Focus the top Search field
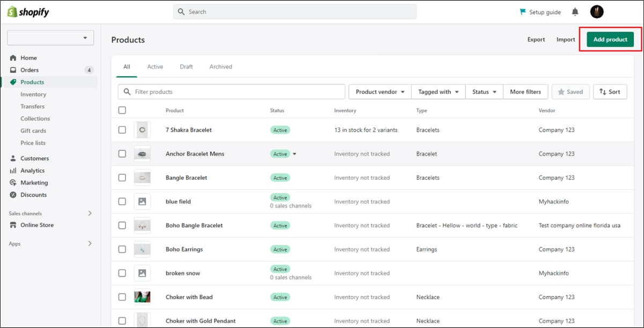The width and height of the screenshot is (644, 328). (x=295, y=12)
